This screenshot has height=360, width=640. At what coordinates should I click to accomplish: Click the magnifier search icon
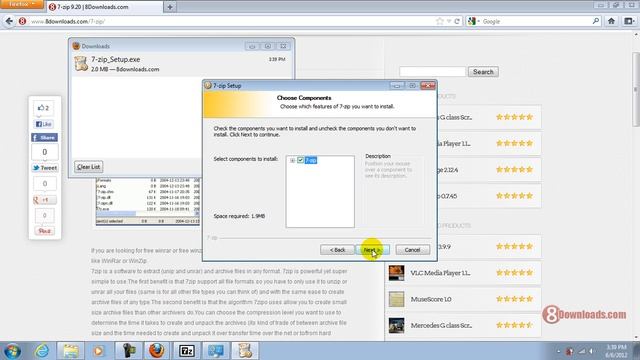tap(596, 21)
